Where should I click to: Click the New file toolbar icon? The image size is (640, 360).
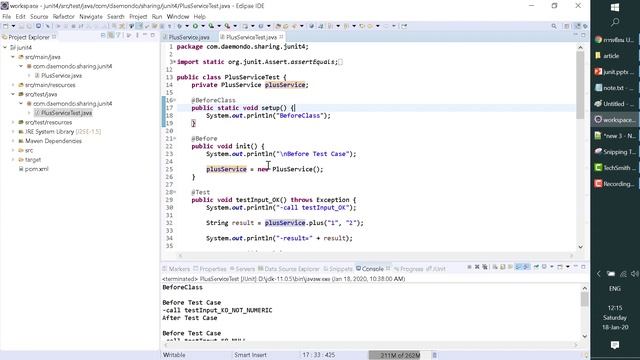[x=6, y=26]
